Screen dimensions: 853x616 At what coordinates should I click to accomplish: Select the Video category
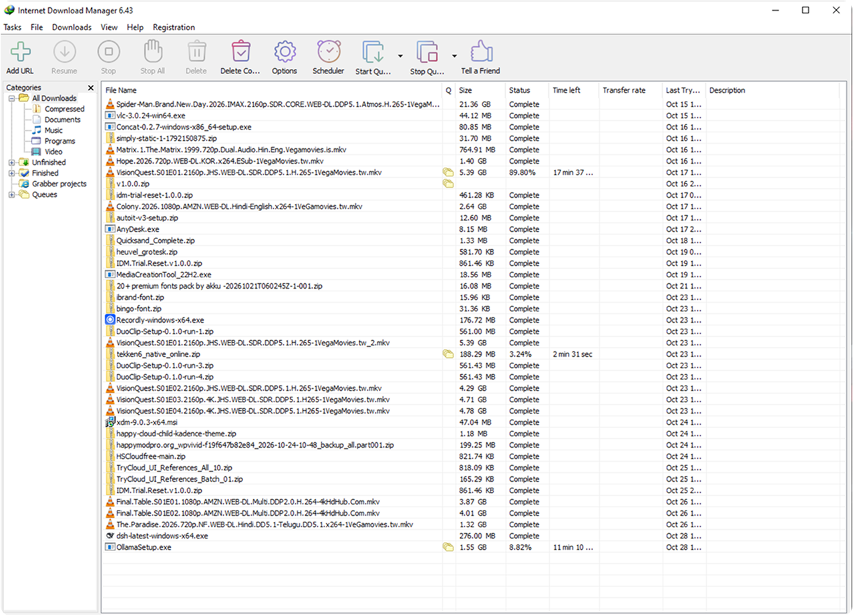tap(53, 152)
